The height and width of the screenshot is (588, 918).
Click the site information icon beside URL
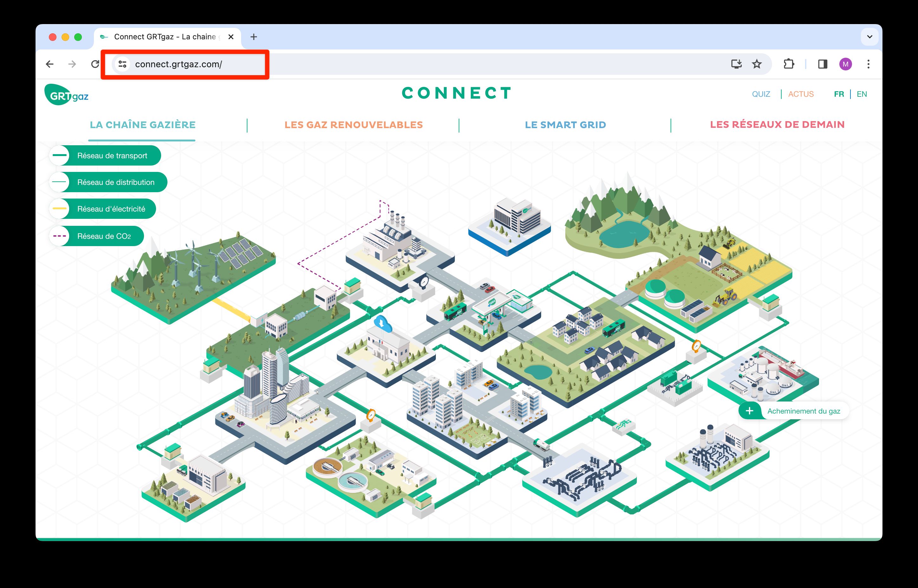tap(122, 64)
